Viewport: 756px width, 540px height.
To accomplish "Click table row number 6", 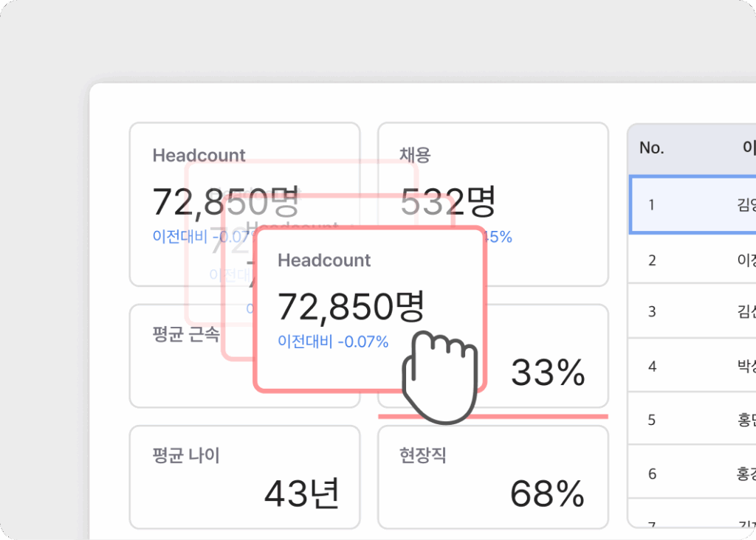I will (693, 474).
